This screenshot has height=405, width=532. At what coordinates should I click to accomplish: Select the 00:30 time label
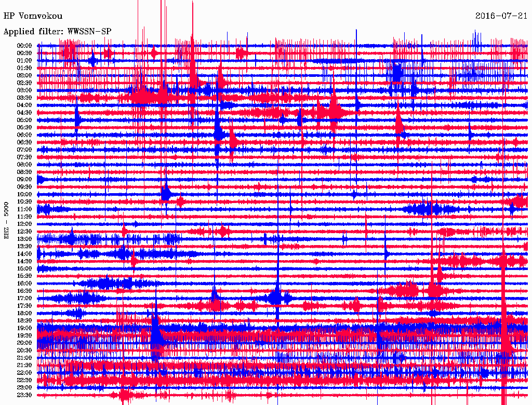coord(24,53)
